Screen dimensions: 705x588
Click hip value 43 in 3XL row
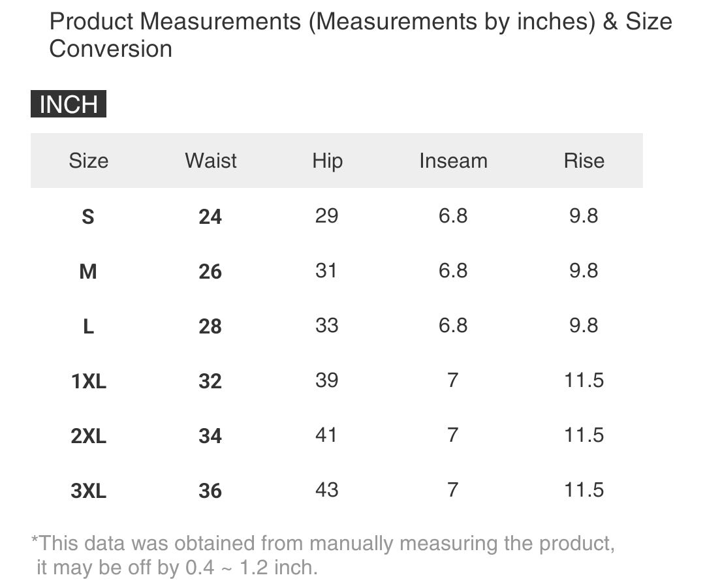pyautogui.click(x=326, y=489)
